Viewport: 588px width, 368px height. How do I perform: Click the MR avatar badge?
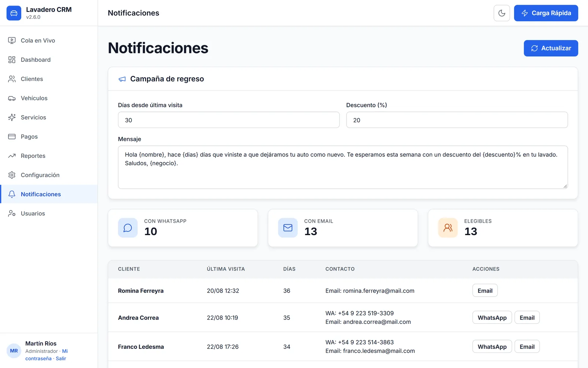pyautogui.click(x=14, y=351)
